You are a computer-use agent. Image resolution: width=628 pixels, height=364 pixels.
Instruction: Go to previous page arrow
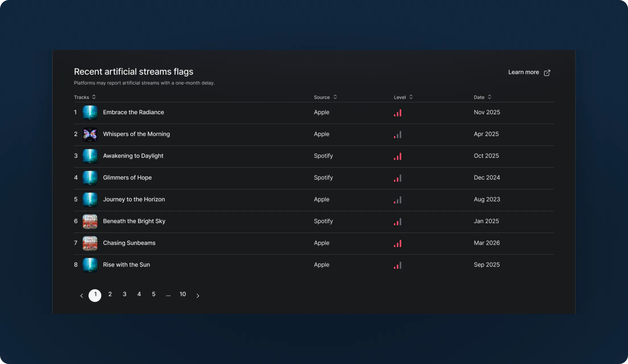pyautogui.click(x=82, y=296)
